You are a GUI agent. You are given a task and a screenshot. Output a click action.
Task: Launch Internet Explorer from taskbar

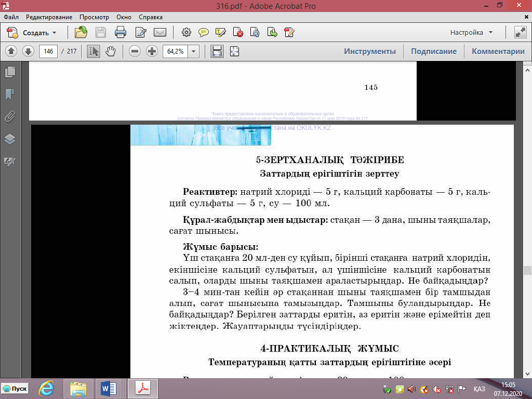click(x=46, y=389)
